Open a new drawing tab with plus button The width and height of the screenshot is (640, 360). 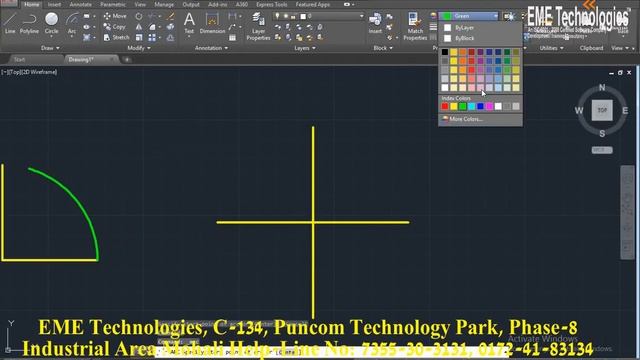tap(127, 60)
